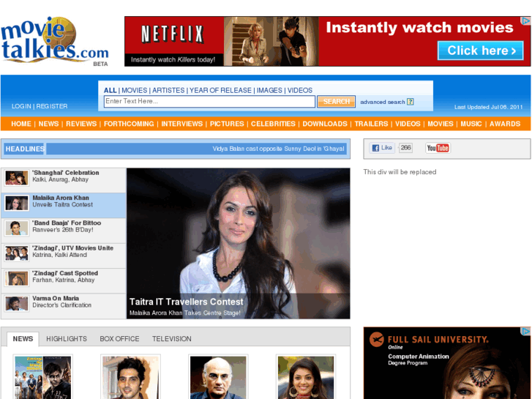The image size is (532, 399).
Task: Open CELEBRITIES in navigation bar
Action: 273,124
